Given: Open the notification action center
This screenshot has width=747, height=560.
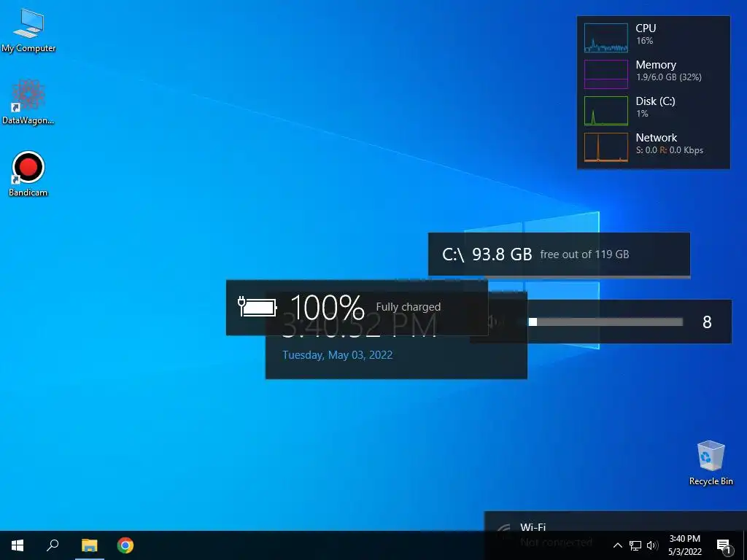Looking at the screenshot, I should coord(724,547).
